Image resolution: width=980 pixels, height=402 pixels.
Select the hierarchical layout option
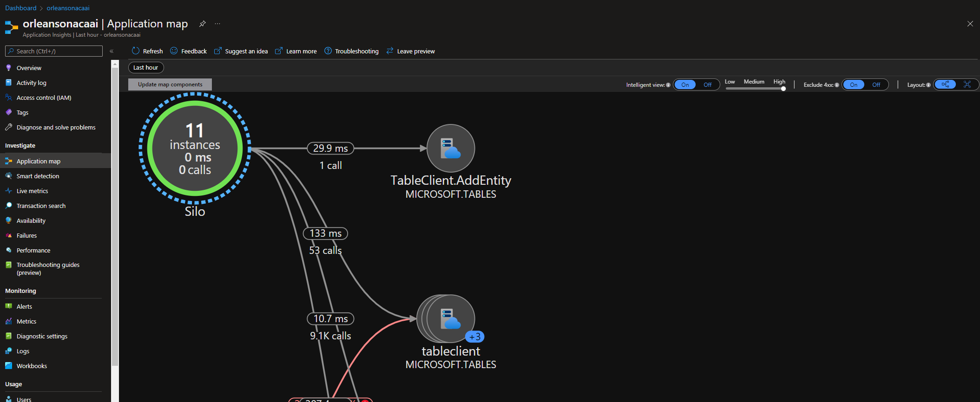point(945,84)
